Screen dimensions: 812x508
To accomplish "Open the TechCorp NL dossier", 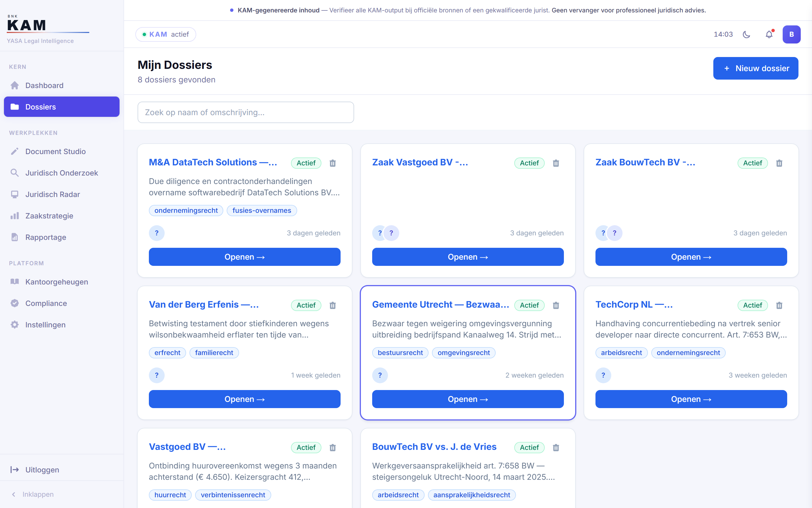I will pyautogui.click(x=691, y=399).
